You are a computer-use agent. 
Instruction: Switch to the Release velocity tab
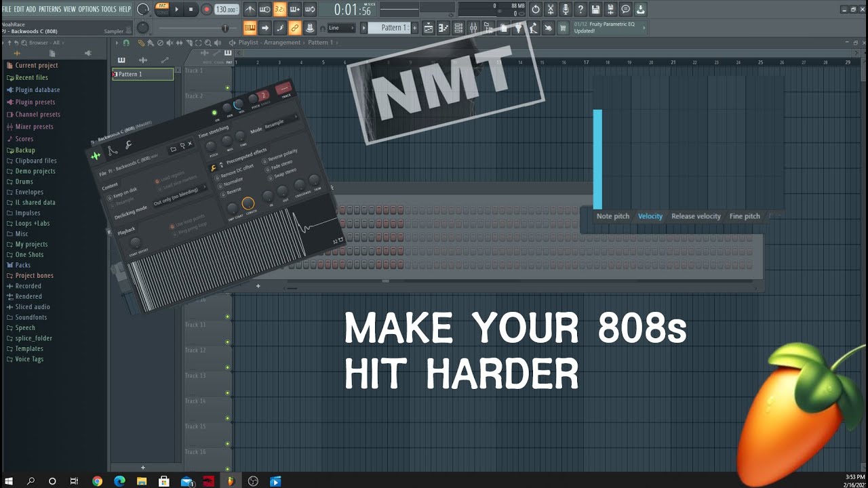coord(696,216)
